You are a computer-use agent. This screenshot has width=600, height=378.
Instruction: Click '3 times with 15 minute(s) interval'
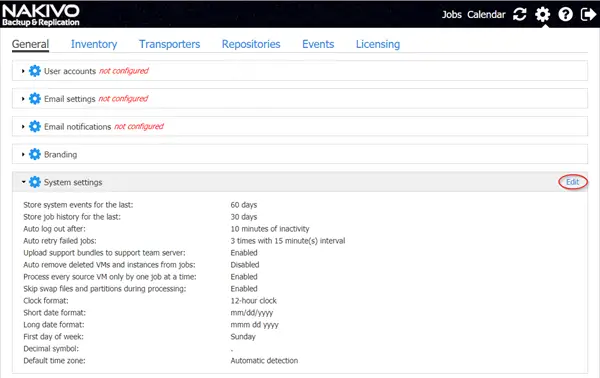pos(288,241)
